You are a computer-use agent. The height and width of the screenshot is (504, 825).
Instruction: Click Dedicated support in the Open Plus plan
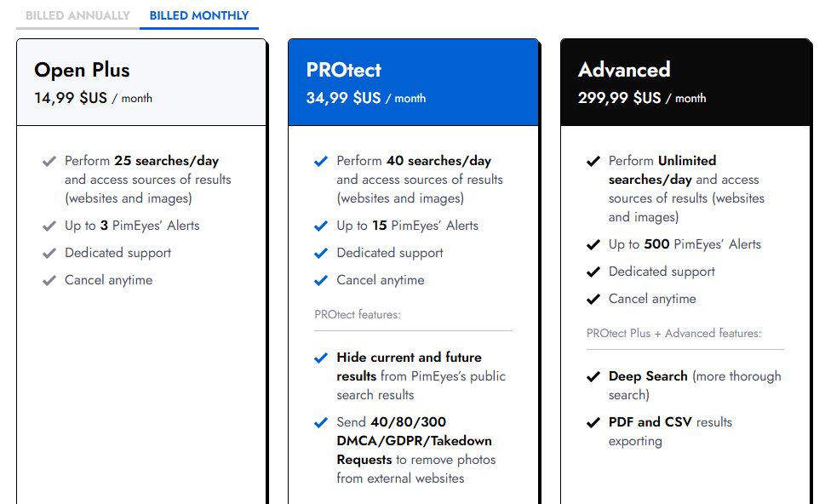117,253
